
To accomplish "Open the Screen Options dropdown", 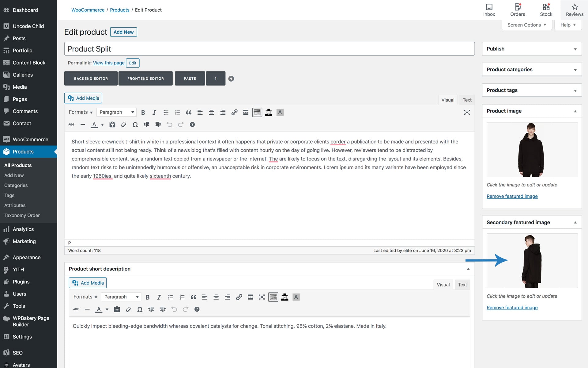I will pyautogui.click(x=527, y=25).
